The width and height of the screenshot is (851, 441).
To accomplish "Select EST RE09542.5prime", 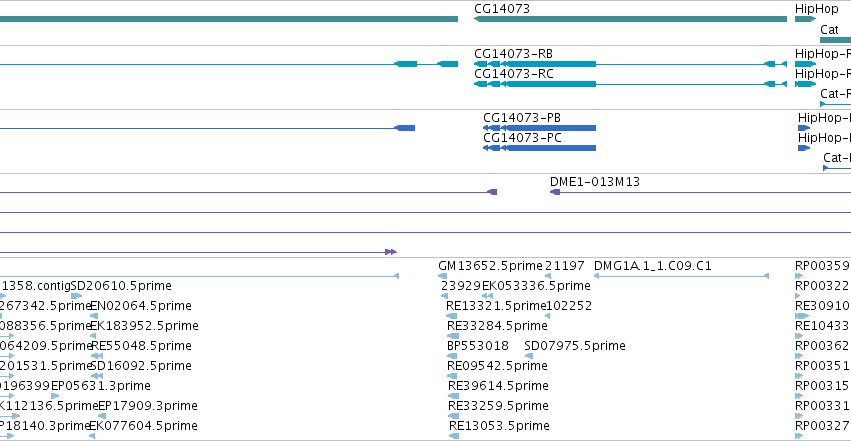I will coord(497,366).
